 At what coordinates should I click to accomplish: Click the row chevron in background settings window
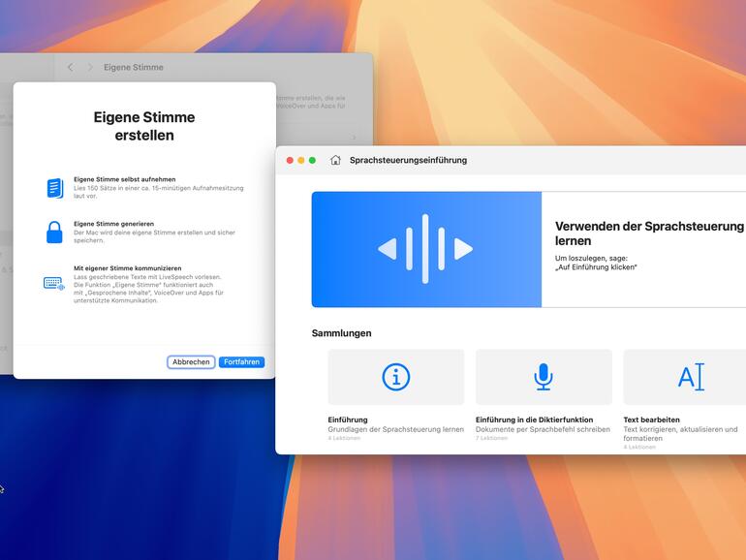354,138
